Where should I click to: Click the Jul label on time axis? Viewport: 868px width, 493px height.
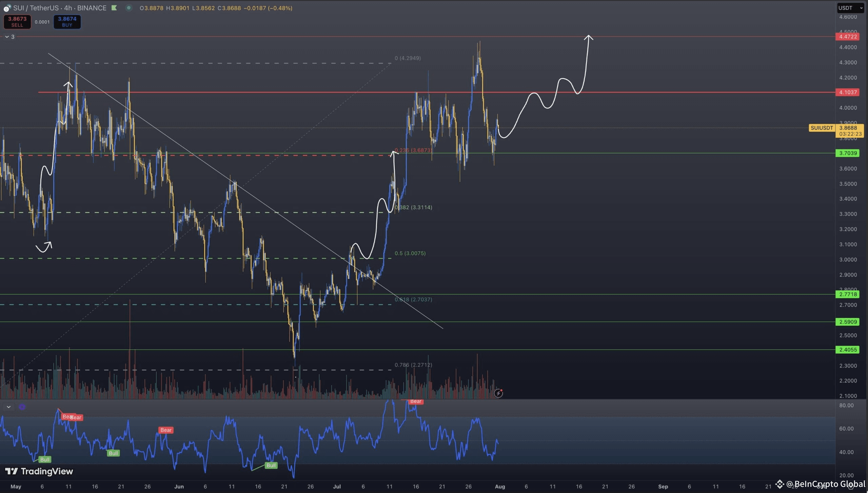click(x=337, y=487)
